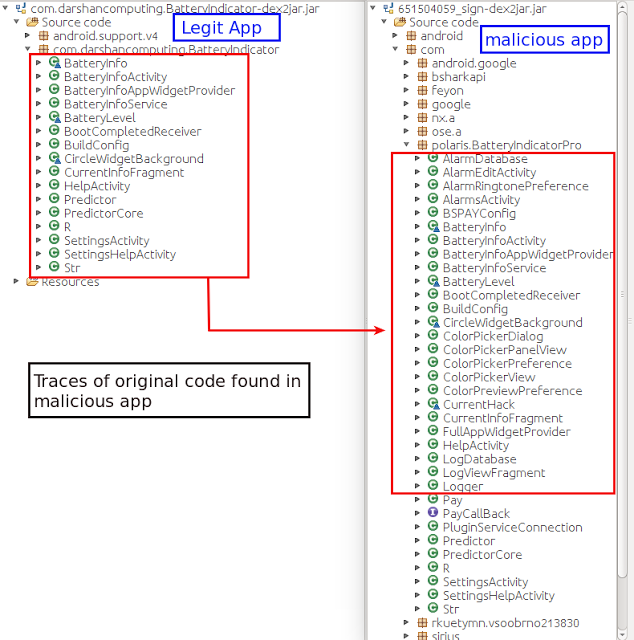Open the LogViewFragment class
The image size is (634, 640).
[x=494, y=473]
